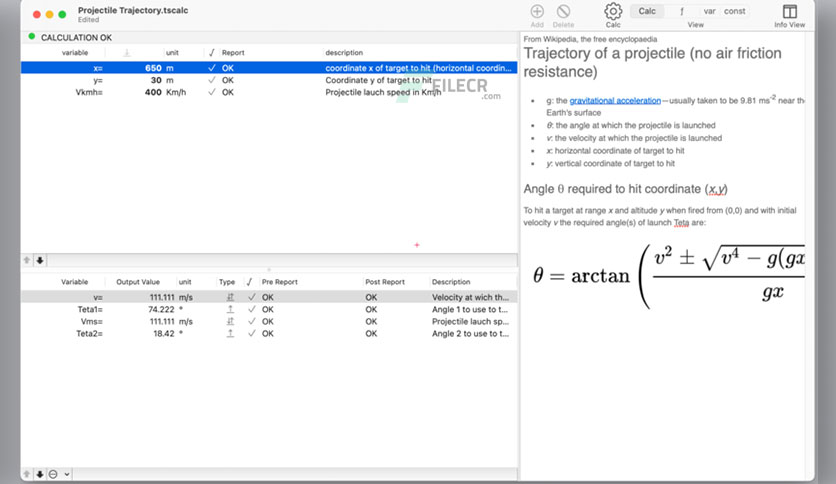Select the Teta1 output value 74.222
The image size is (836, 484).
click(161, 309)
